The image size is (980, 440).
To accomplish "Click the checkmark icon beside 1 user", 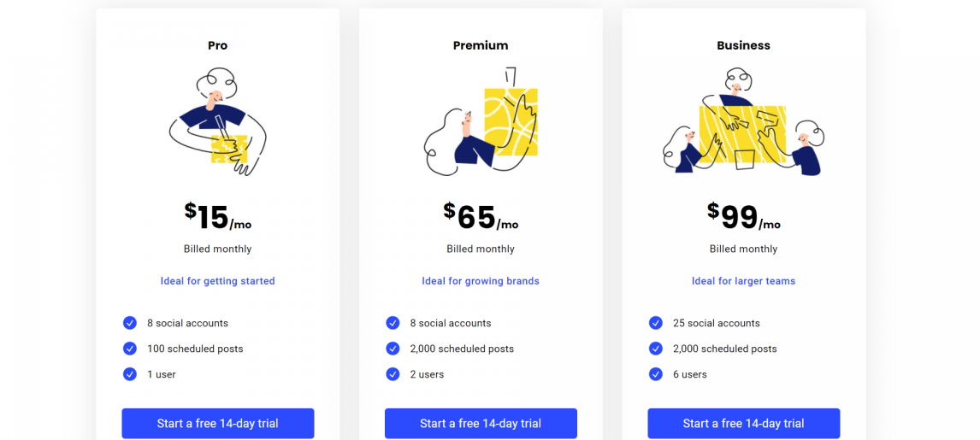I will pos(130,374).
